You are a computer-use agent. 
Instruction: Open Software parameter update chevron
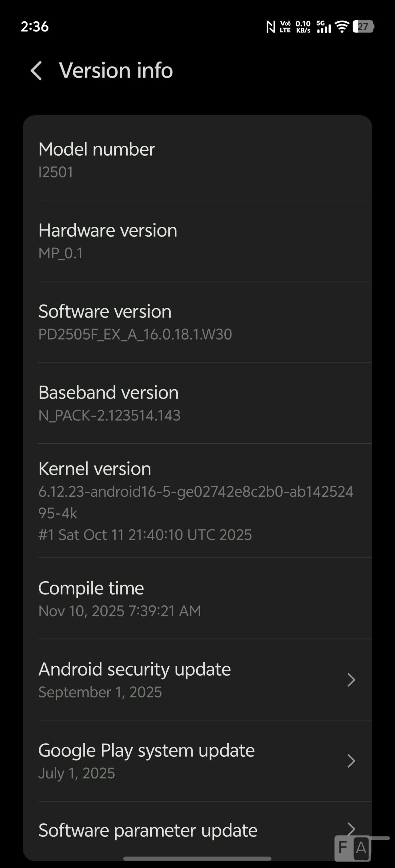point(351,829)
